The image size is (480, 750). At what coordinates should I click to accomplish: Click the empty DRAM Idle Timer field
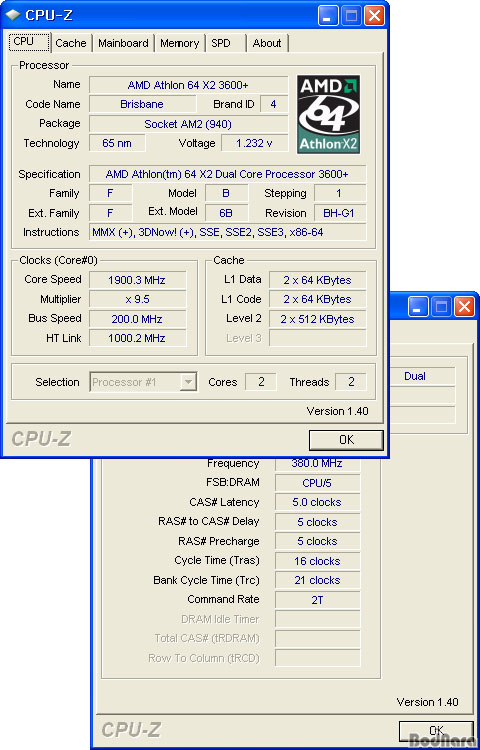click(x=317, y=619)
